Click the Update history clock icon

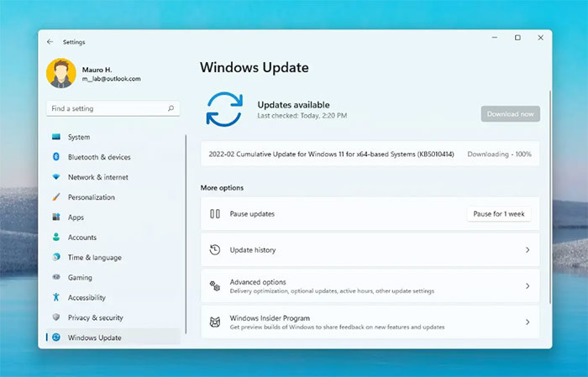point(215,250)
